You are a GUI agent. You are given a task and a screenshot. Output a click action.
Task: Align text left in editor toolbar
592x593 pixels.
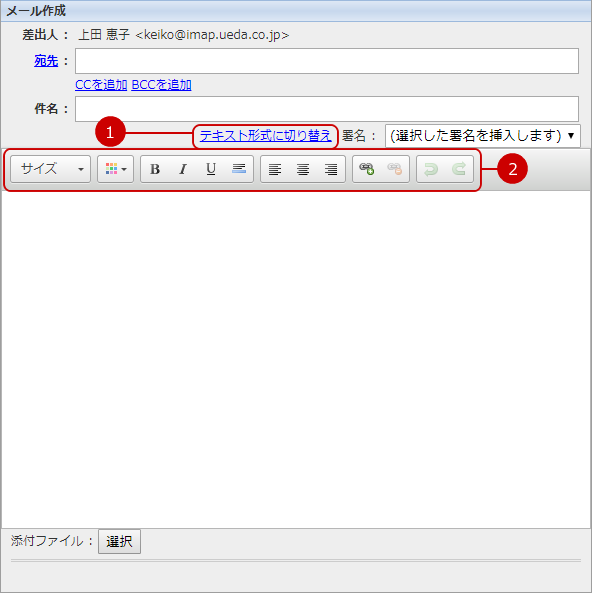pyautogui.click(x=275, y=169)
